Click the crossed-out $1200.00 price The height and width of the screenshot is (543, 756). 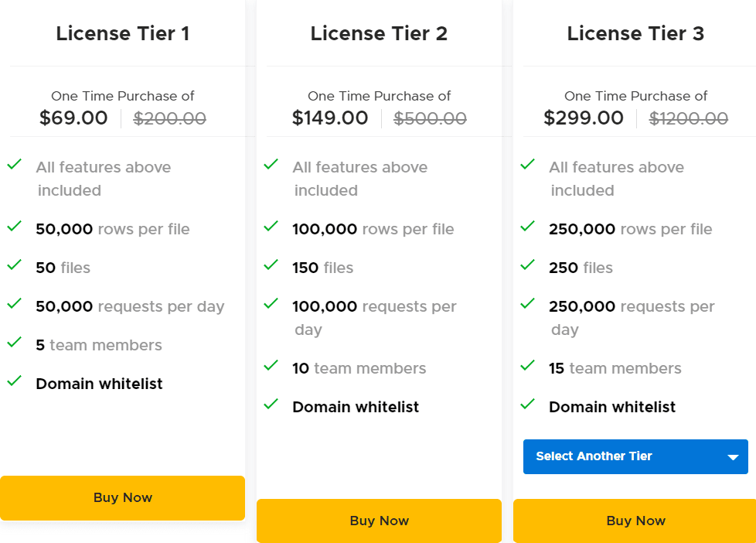click(688, 118)
